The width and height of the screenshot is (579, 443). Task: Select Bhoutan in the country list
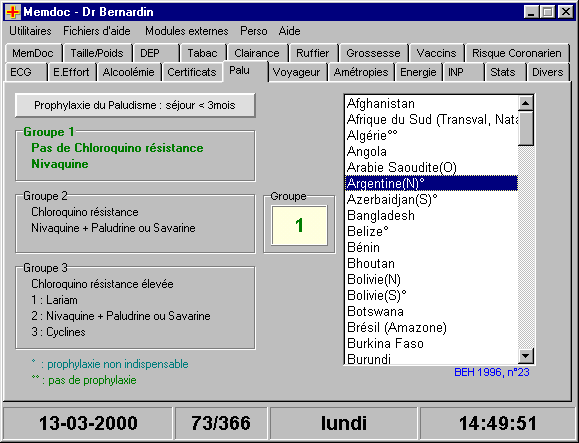pos(431,263)
